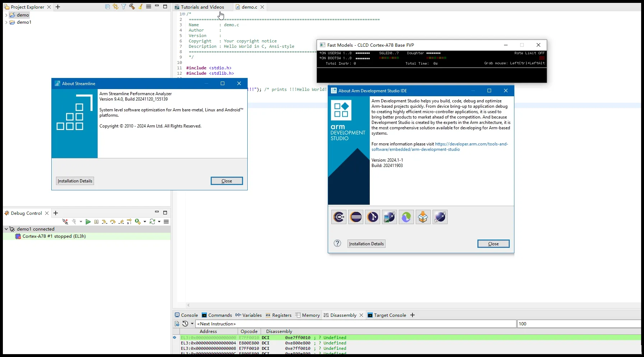Open Project Explorer view menu
The image size is (644, 357).
point(149,7)
